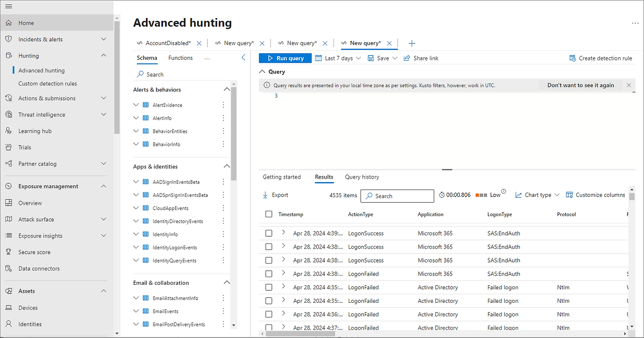Select all result rows with header checkbox
This screenshot has height=338, width=644.
[269, 214]
